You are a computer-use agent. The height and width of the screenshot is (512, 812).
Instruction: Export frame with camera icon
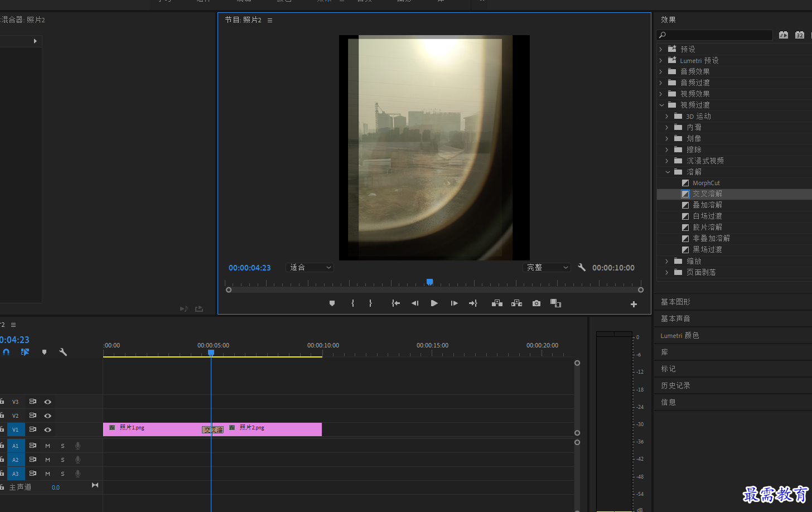(x=536, y=303)
